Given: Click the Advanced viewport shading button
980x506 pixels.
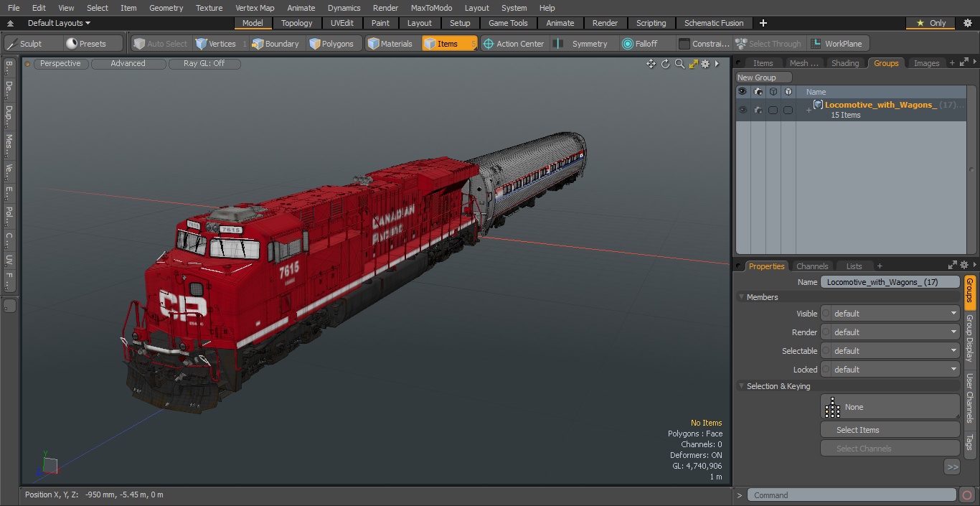Looking at the screenshot, I should [x=128, y=64].
